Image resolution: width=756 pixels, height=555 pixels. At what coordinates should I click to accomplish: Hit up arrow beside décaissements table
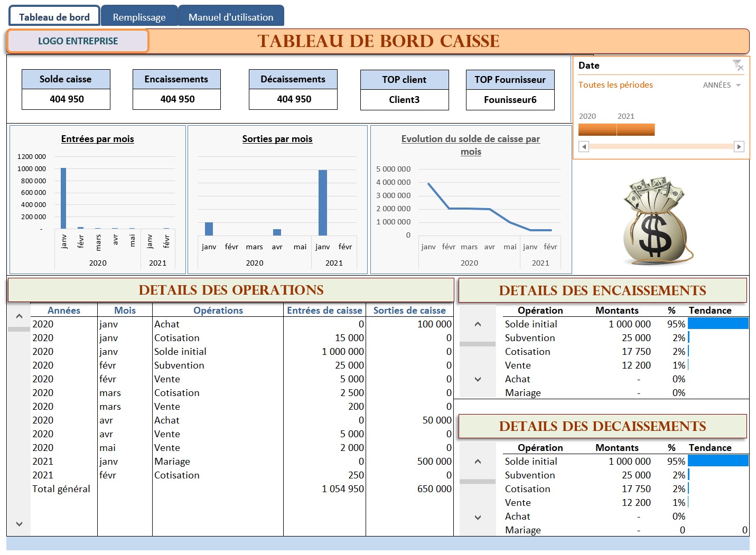478,462
